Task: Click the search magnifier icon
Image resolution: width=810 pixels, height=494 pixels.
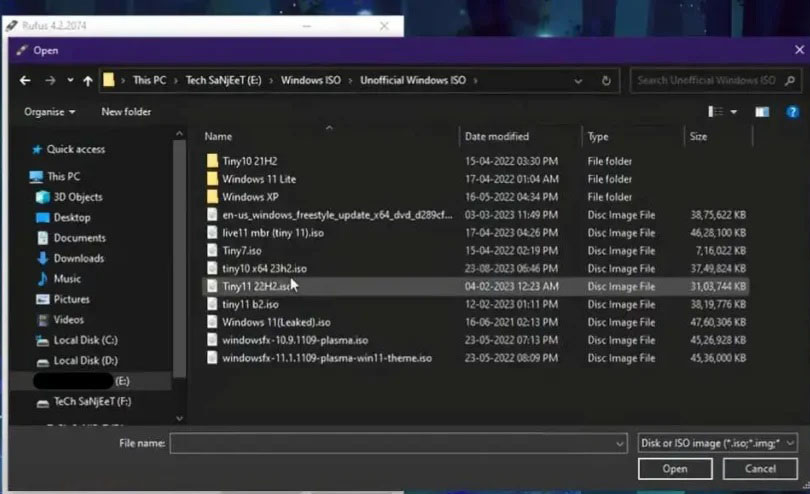Action: [x=790, y=80]
